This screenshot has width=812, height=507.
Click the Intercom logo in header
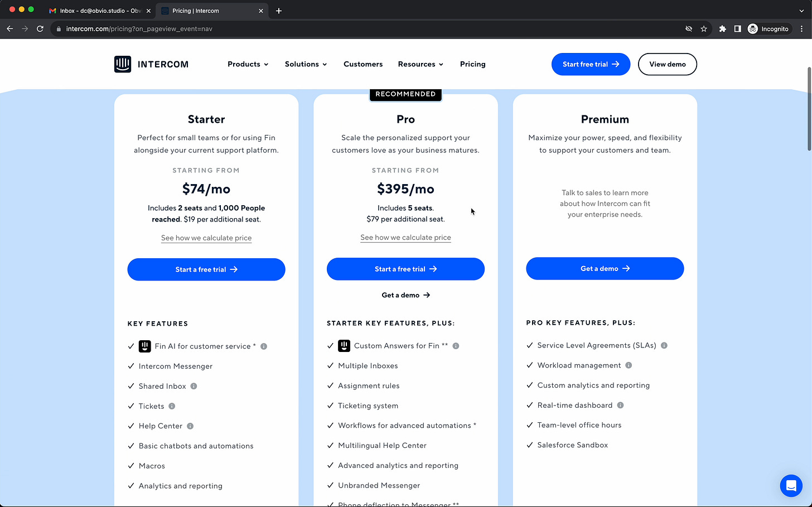point(151,64)
